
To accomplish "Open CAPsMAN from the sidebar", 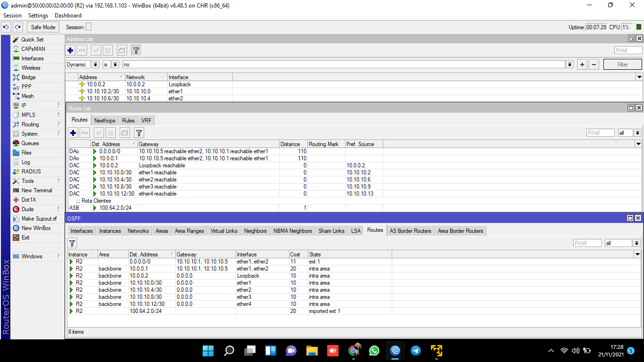I will [x=33, y=49].
